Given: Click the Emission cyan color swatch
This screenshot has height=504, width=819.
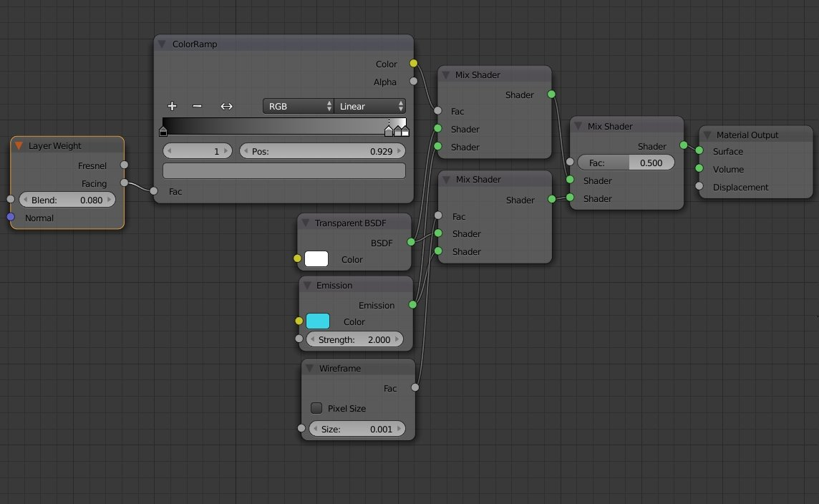Looking at the screenshot, I should point(317,321).
